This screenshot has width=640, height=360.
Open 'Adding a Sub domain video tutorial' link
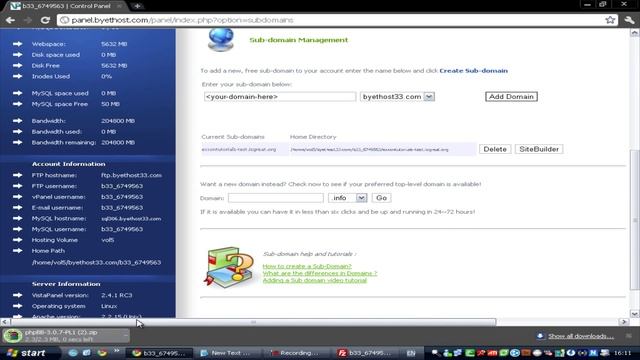pyautogui.click(x=314, y=280)
